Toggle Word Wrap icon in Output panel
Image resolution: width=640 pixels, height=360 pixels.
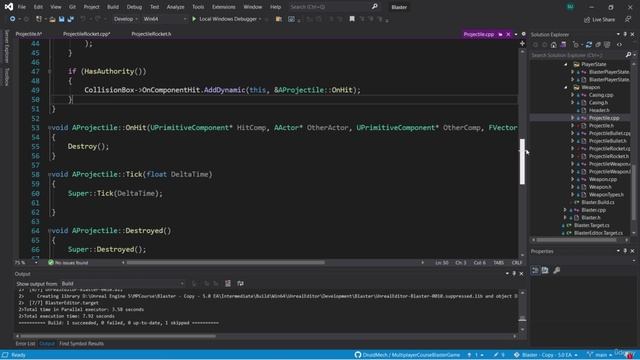(240, 283)
